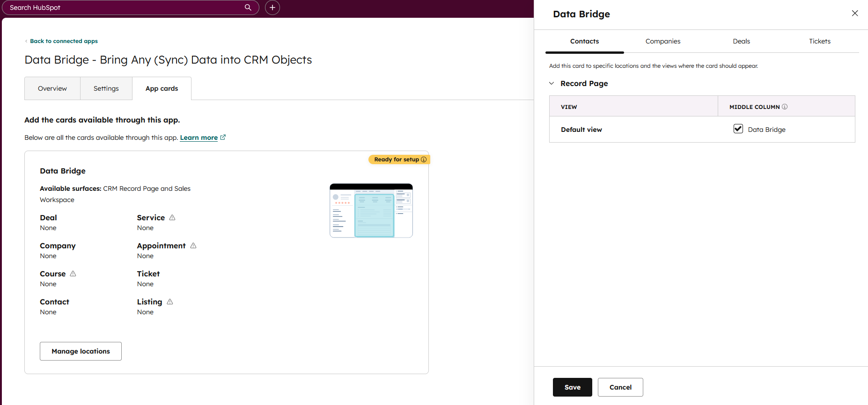Click the Manage locations button
Viewport: 868px width, 405px height.
[81, 351]
